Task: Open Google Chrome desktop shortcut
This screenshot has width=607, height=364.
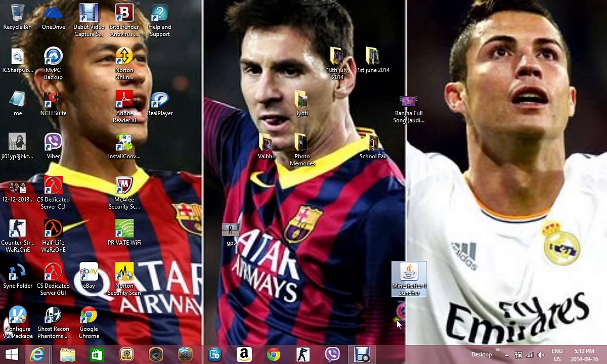Action: pos(89,322)
